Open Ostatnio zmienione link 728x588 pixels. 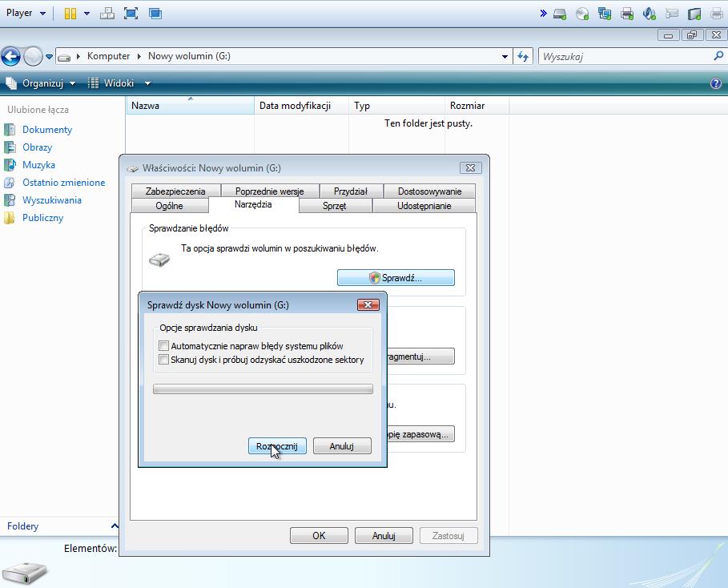[x=63, y=183]
